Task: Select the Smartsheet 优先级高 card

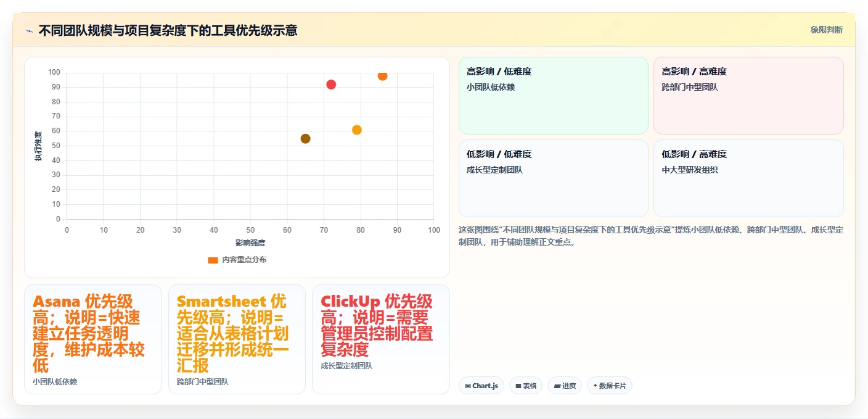Action: pyautogui.click(x=237, y=339)
